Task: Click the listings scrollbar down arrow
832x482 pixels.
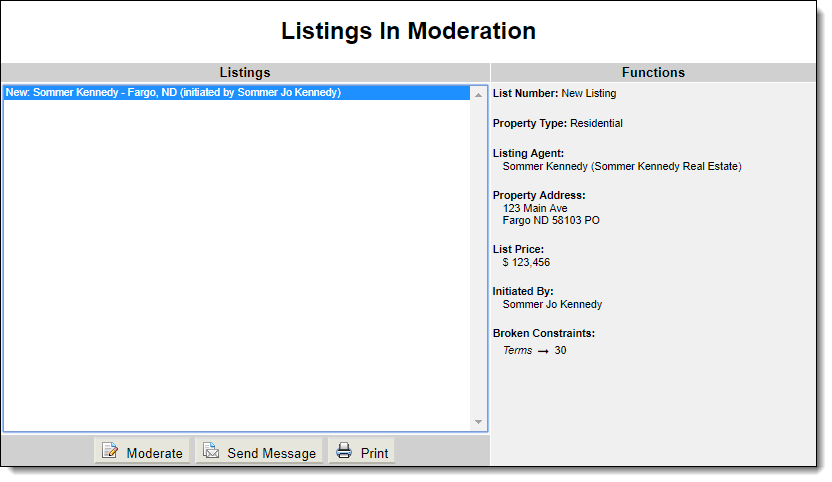Action: click(x=478, y=422)
